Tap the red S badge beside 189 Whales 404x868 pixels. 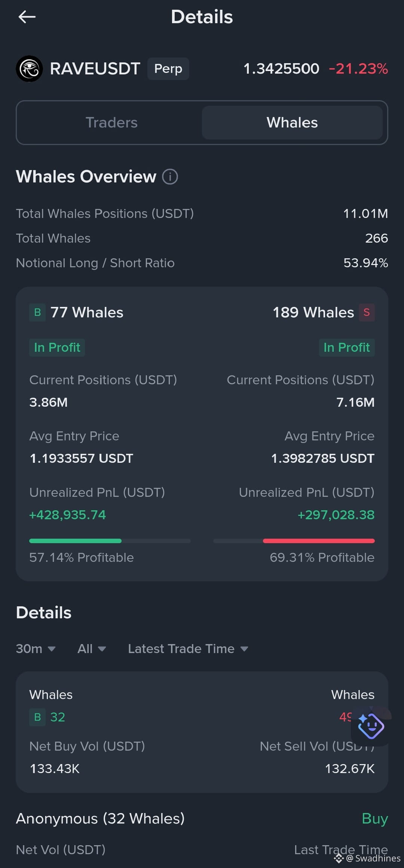click(367, 313)
